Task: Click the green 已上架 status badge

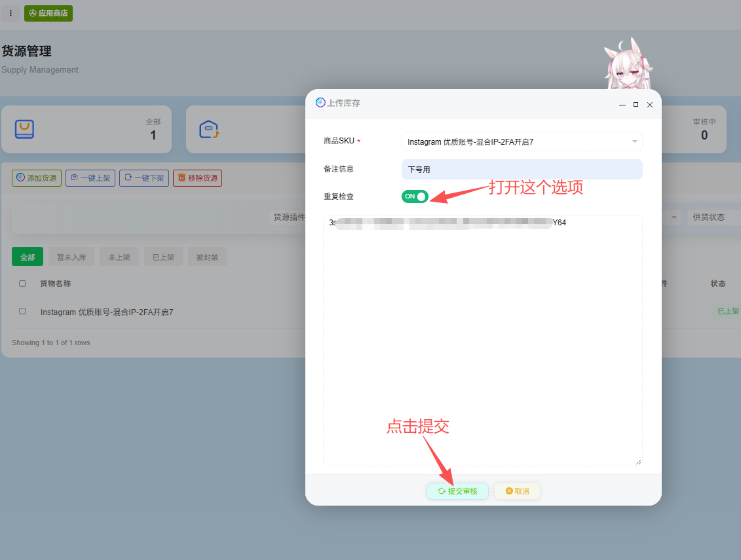Action: point(727,311)
